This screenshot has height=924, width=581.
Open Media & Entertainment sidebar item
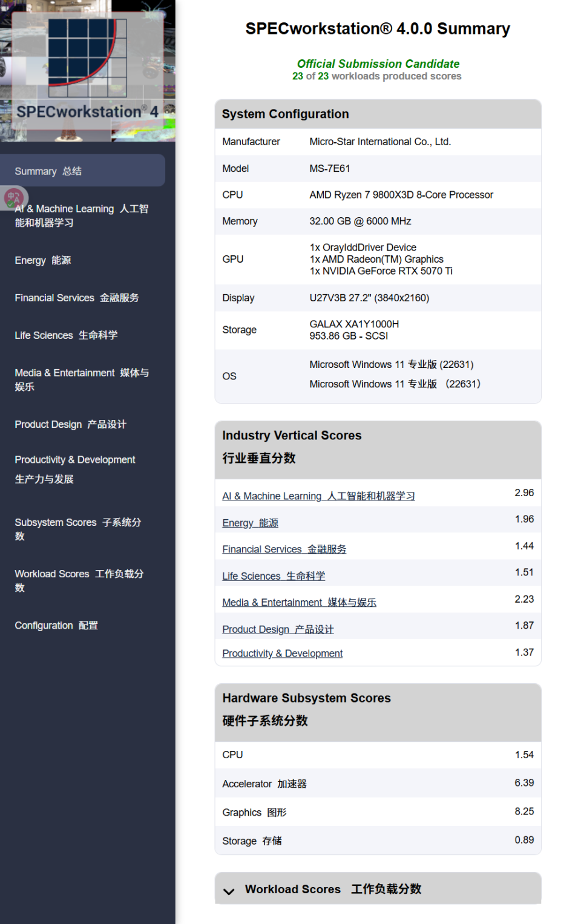click(x=82, y=379)
